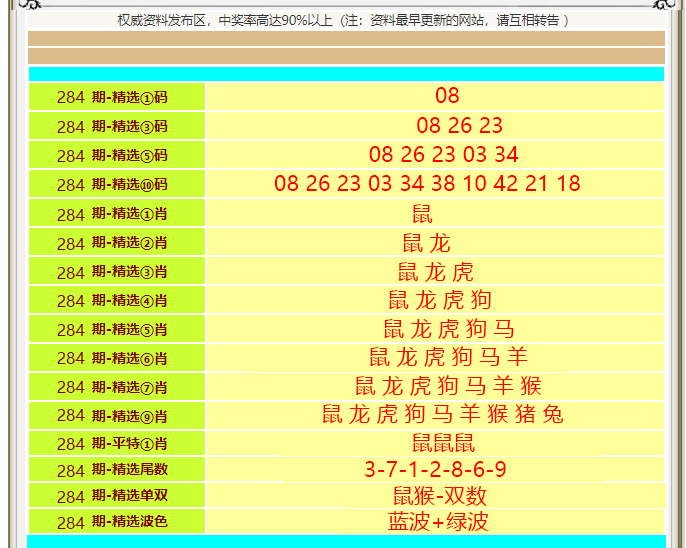The image size is (686, 548).
Task: Click the seven-zodiac value ending in 羊 猴
Action: [449, 386]
